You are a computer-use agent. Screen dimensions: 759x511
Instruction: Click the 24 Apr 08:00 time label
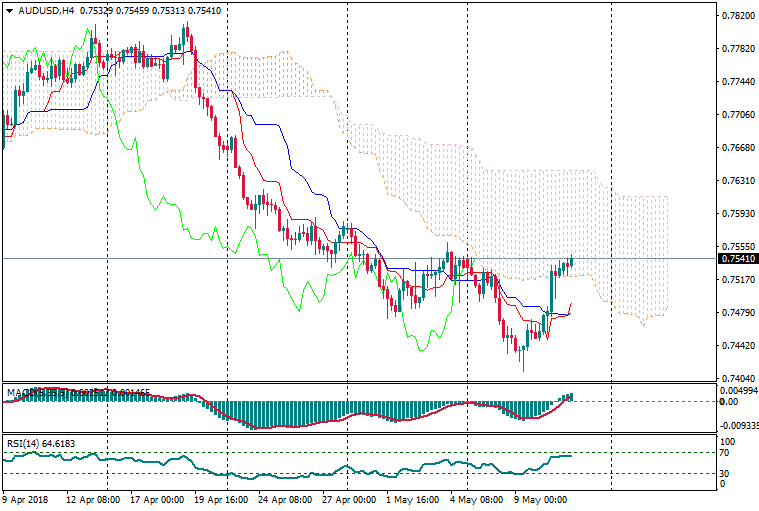click(283, 498)
